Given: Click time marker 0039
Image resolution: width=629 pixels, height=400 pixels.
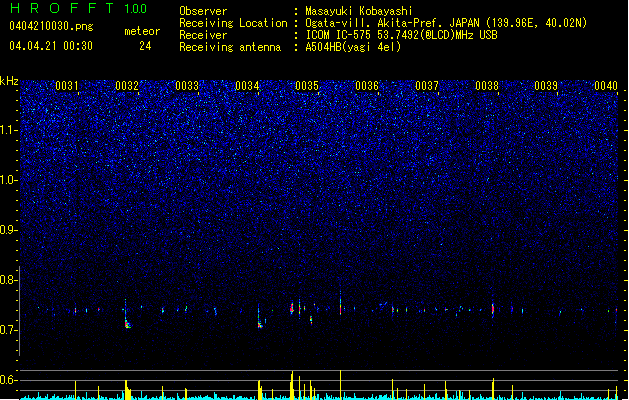Looking at the screenshot, I should (x=546, y=86).
